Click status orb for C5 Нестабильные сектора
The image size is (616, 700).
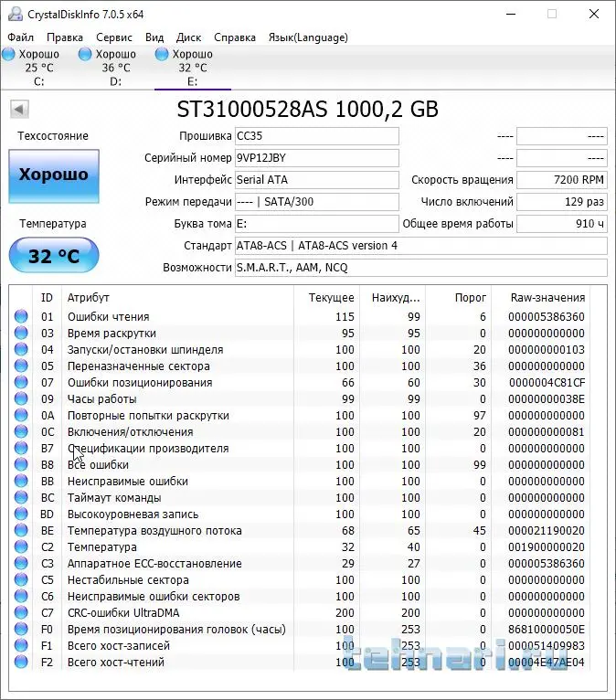[21, 580]
